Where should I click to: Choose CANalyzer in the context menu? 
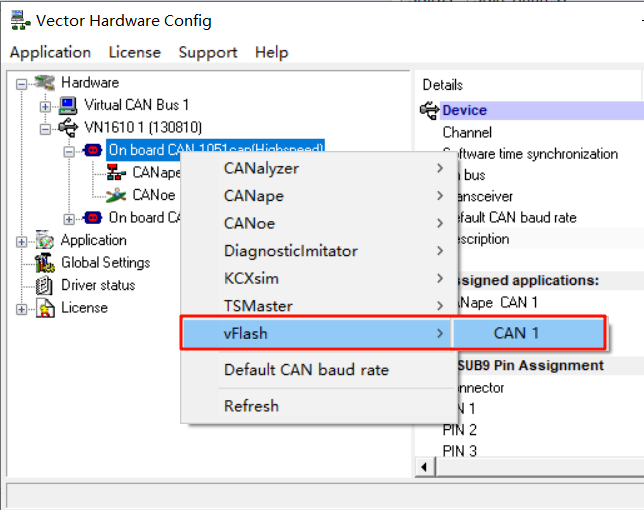pos(320,168)
